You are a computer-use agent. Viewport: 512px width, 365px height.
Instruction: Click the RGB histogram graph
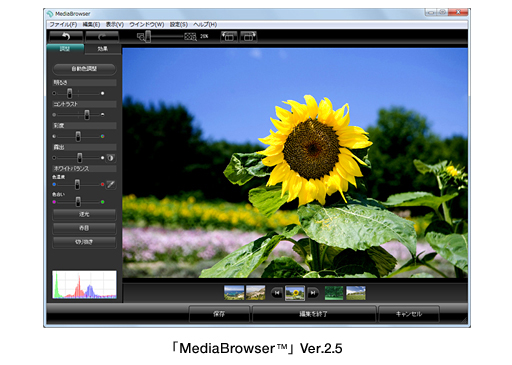point(84,284)
